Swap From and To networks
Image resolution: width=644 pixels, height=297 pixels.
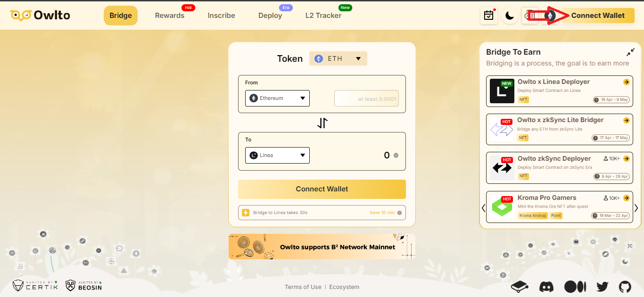point(322,123)
